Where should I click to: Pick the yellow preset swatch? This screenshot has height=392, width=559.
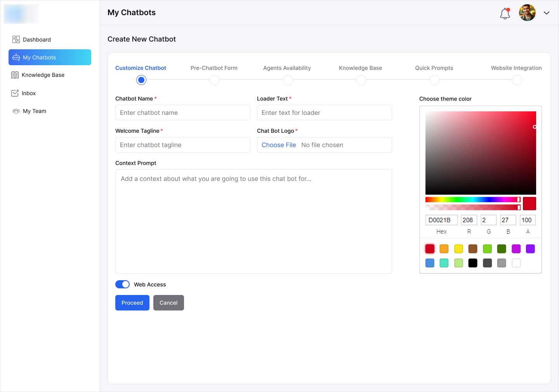point(458,249)
